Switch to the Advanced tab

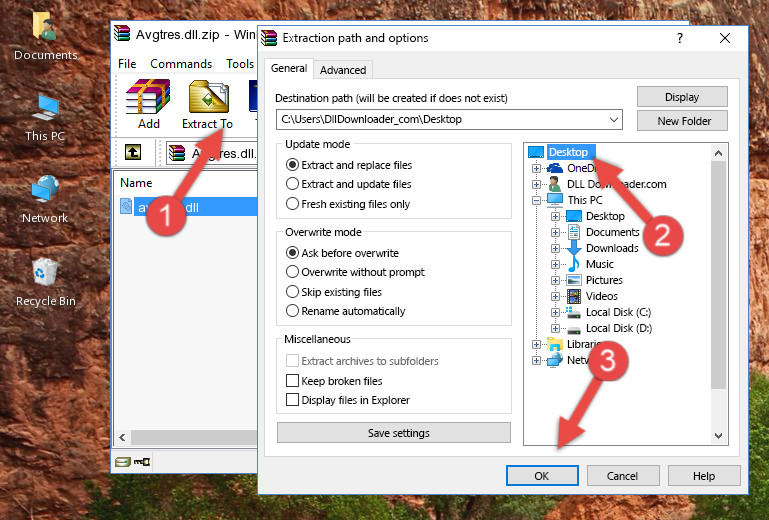click(x=343, y=70)
